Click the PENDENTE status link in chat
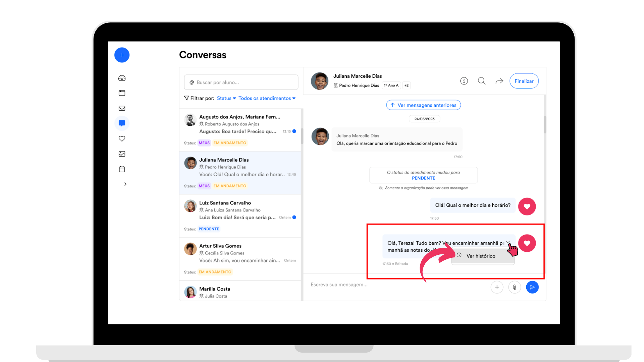 pyautogui.click(x=423, y=178)
